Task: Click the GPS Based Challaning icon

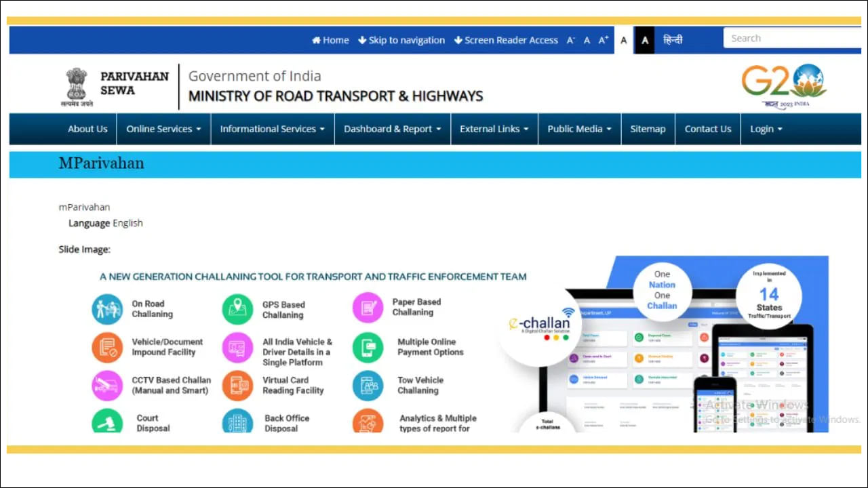Action: [x=237, y=309]
